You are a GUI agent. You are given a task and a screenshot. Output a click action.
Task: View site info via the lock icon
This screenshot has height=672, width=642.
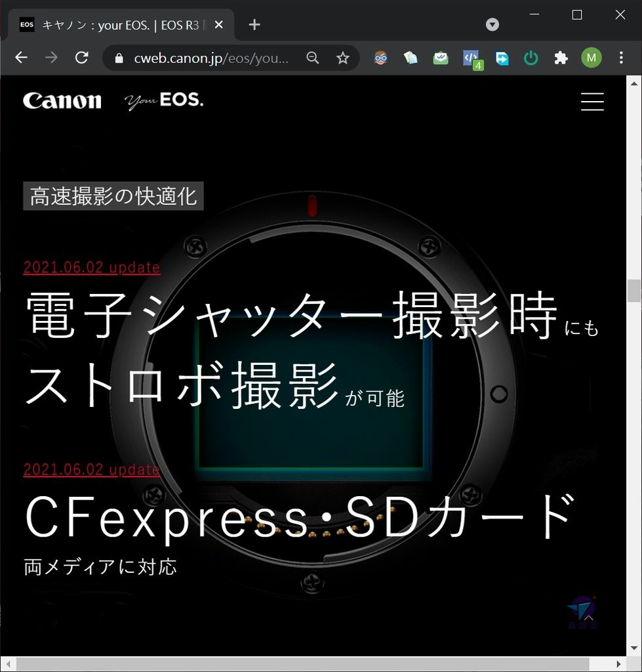tap(119, 58)
